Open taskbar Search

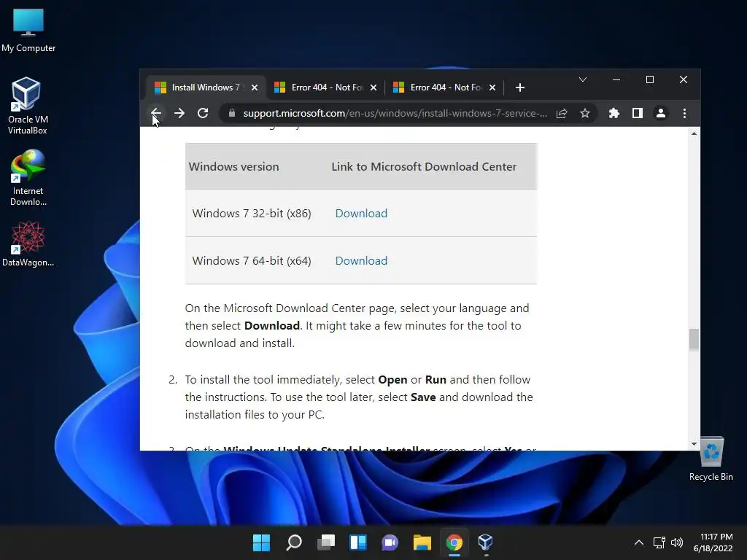294,542
